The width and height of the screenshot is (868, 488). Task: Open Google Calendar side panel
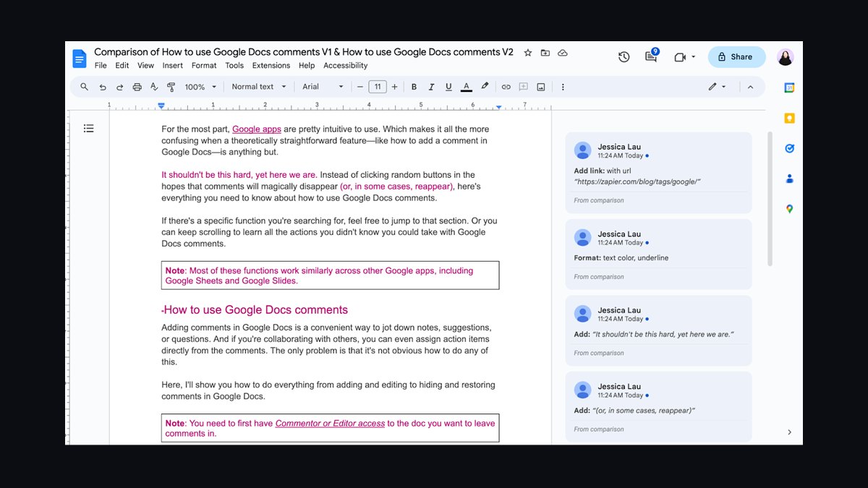(790, 87)
